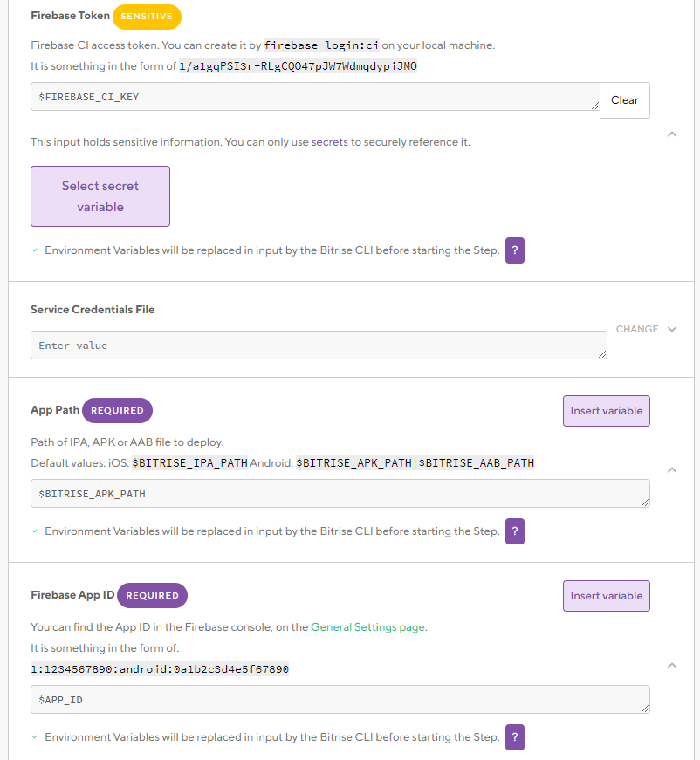Click the checkmark beside Firebase Token environment note
700x760 pixels.
pos(35,250)
